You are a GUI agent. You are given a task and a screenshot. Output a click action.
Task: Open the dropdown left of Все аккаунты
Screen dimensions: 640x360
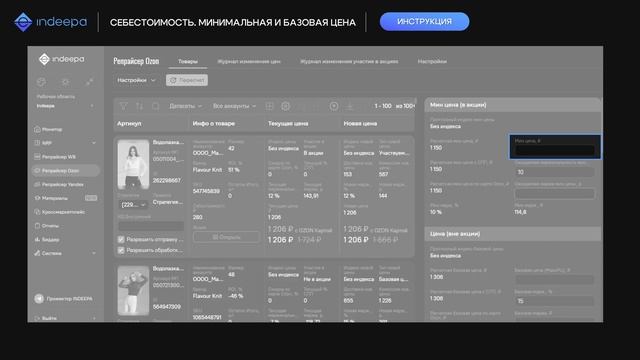[x=185, y=106]
